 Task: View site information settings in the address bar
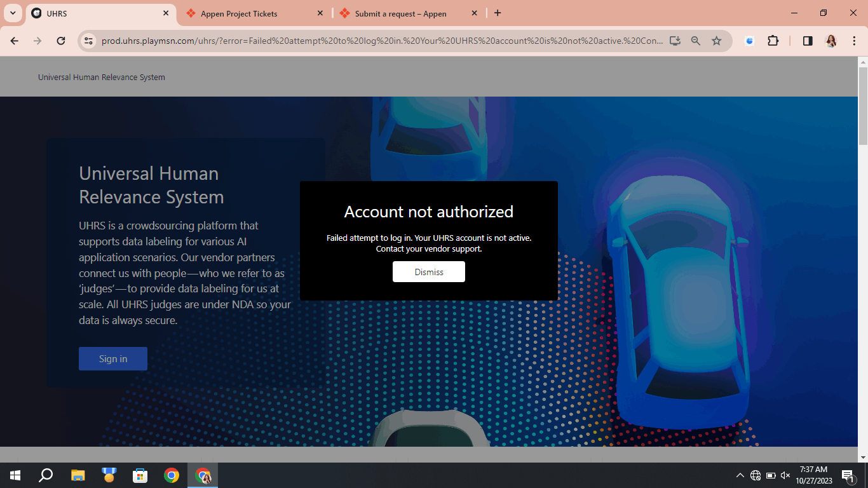click(88, 40)
